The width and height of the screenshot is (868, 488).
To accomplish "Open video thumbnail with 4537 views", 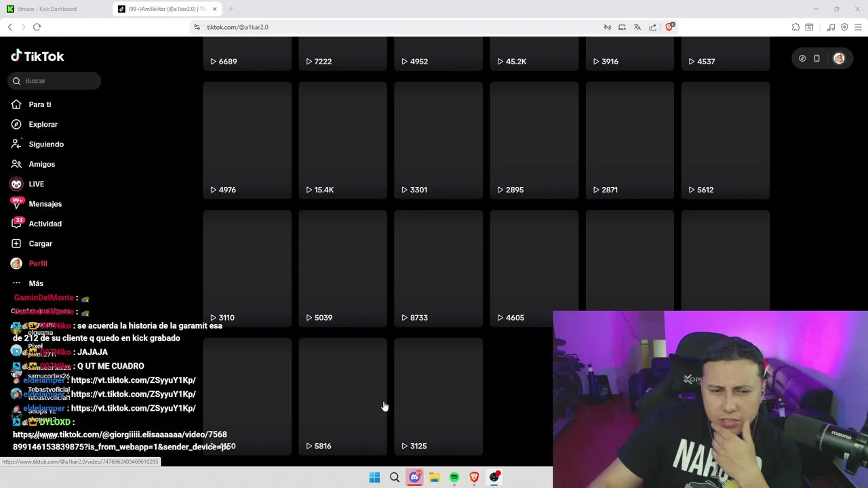I will click(x=726, y=54).
